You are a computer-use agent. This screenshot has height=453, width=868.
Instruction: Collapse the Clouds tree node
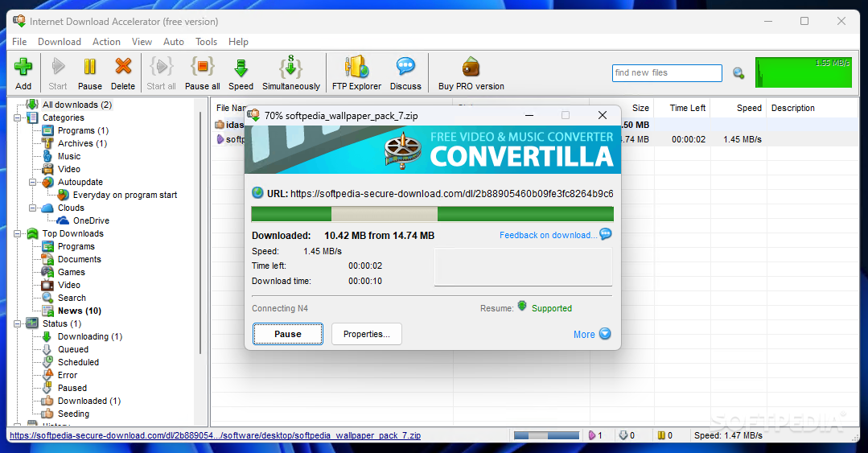tap(33, 208)
